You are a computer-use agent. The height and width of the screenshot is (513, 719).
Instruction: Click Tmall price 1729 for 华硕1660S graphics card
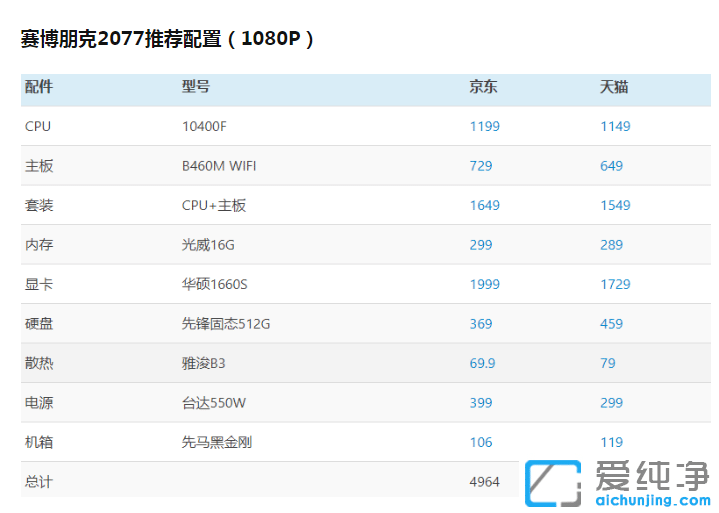click(614, 284)
